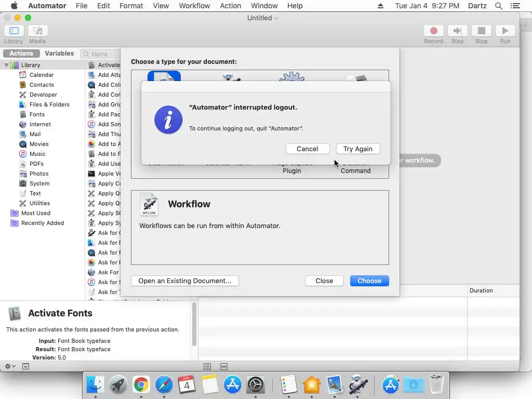
Task: Toggle the log view button
Action: [x=207, y=366]
